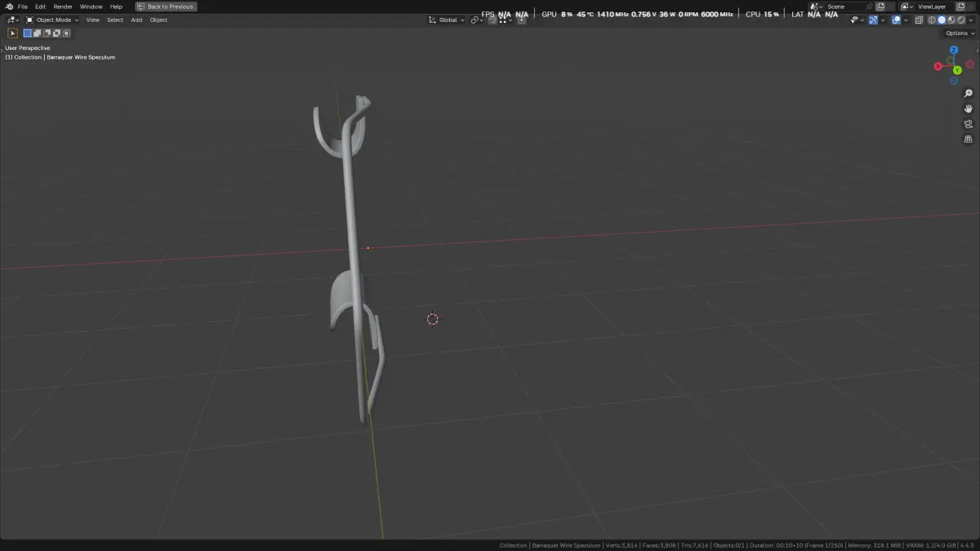This screenshot has height=551, width=980.
Task: Toggle perspective/orthographic grid icon
Action: (969, 140)
